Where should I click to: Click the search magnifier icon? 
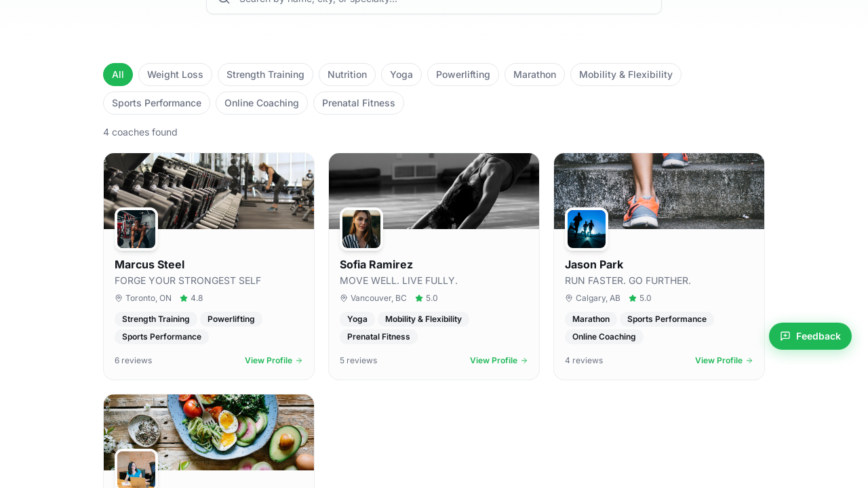224,2
